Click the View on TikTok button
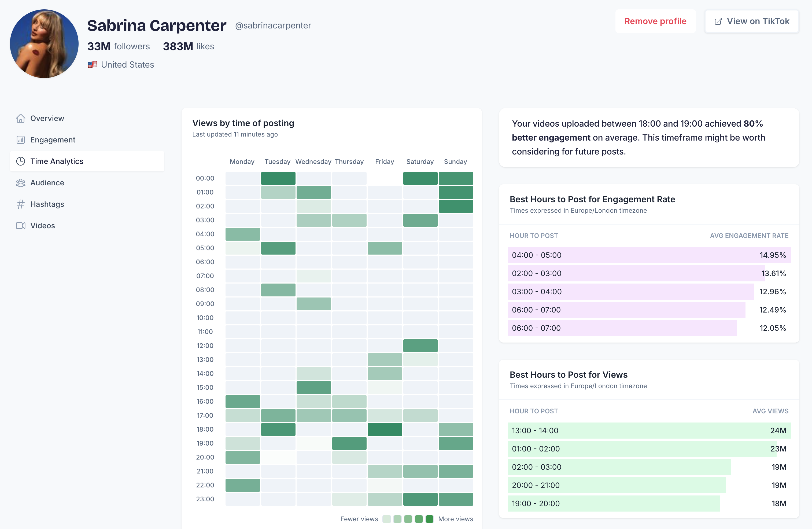This screenshot has height=529, width=812. (752, 21)
